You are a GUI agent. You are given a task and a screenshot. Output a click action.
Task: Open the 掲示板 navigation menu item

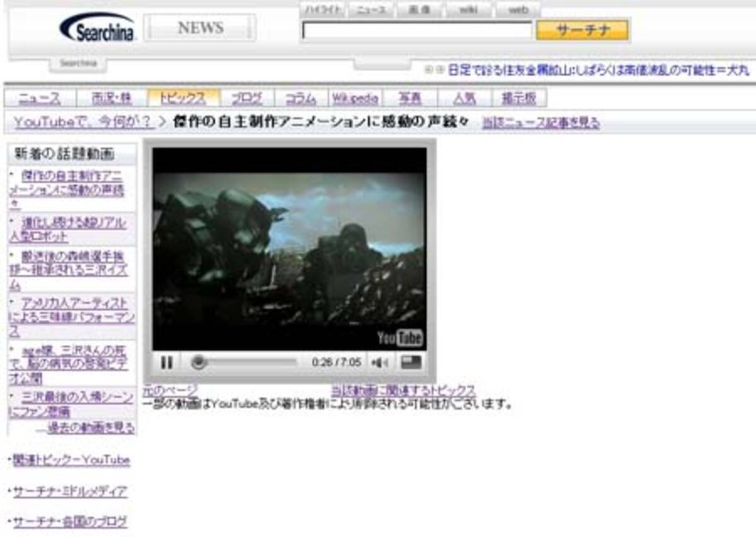tap(519, 98)
